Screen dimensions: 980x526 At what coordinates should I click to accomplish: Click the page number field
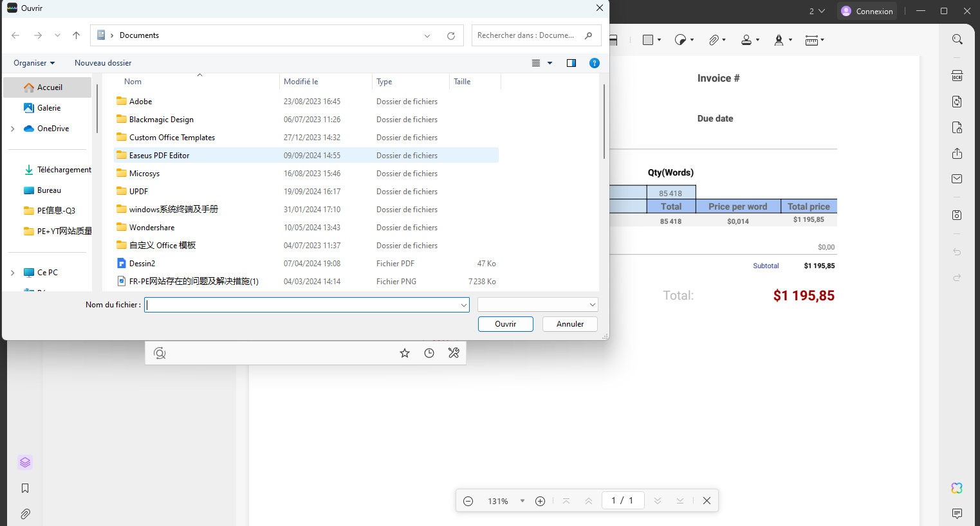[x=623, y=500]
